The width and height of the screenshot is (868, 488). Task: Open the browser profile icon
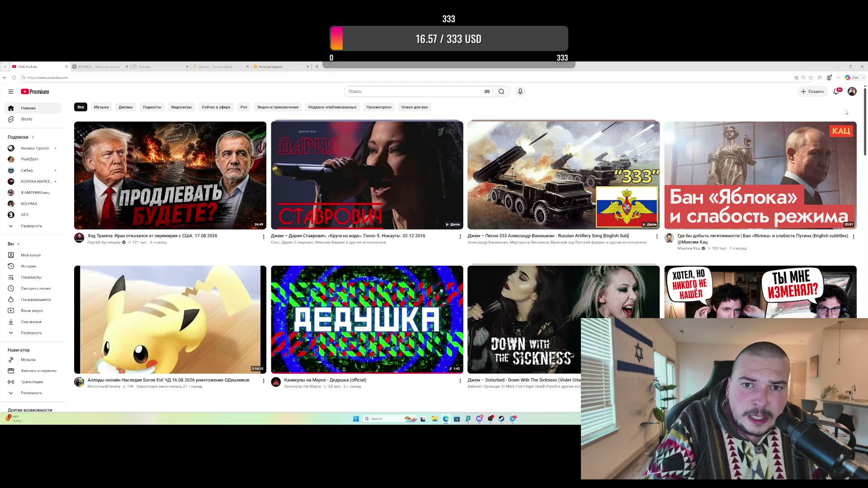(x=829, y=78)
